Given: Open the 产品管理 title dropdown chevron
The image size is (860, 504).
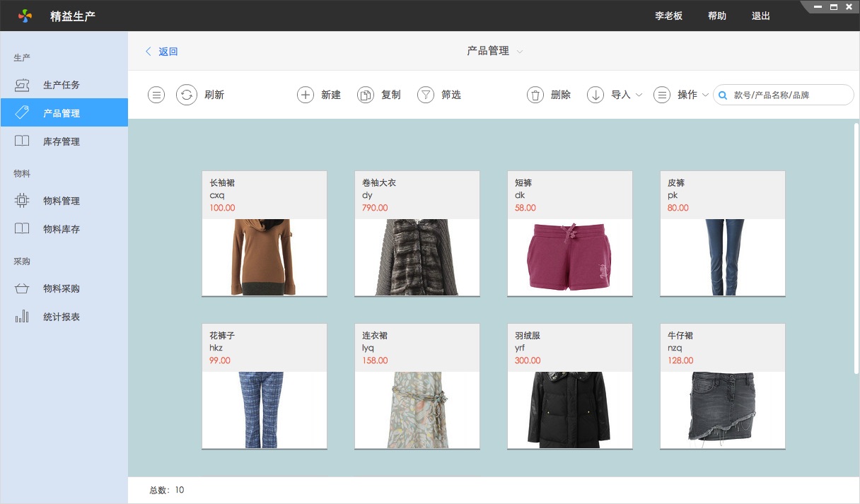Looking at the screenshot, I should tap(520, 52).
